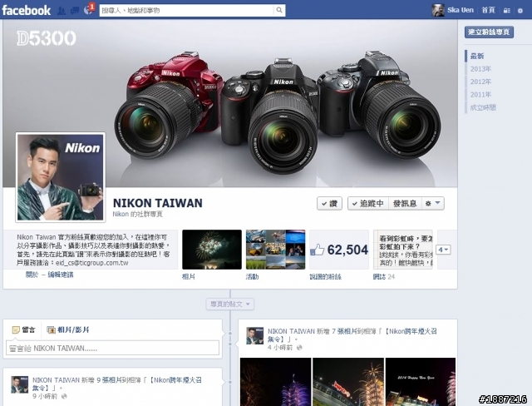Click the 發訊息 message button

405,203
